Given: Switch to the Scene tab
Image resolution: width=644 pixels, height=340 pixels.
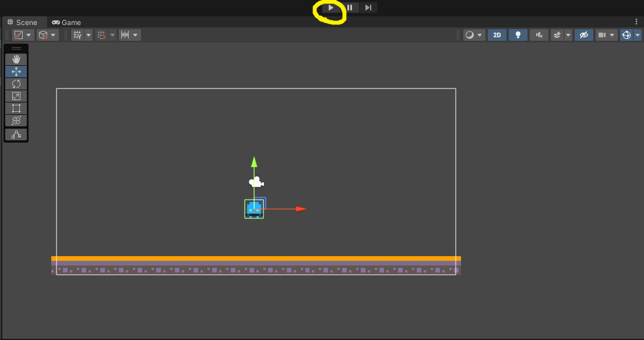Looking at the screenshot, I should (x=23, y=23).
